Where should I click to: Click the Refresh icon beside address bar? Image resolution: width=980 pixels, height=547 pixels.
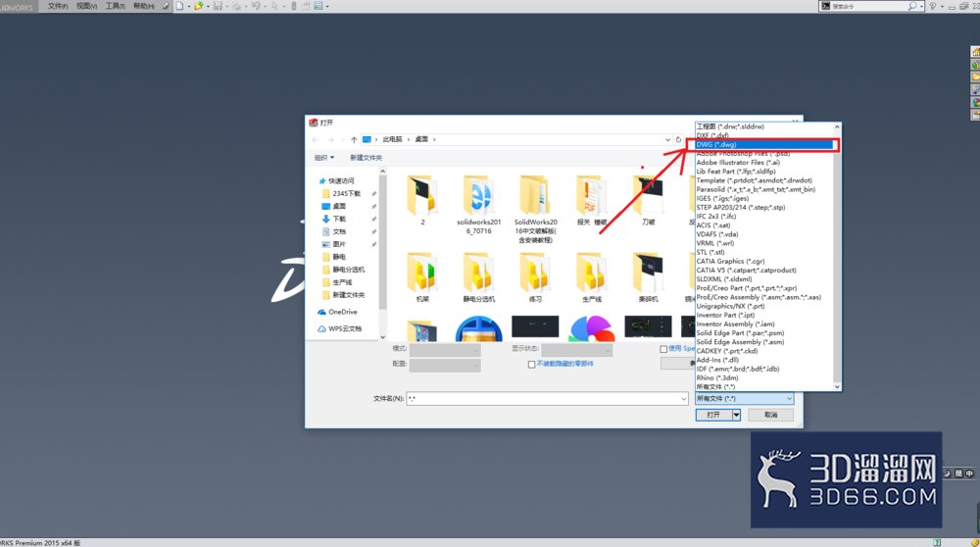coord(679,139)
